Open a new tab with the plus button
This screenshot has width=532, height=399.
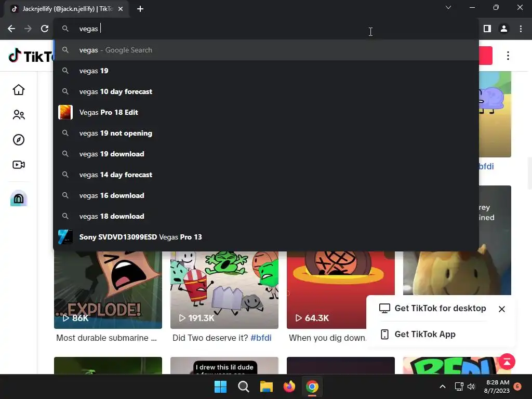point(140,9)
